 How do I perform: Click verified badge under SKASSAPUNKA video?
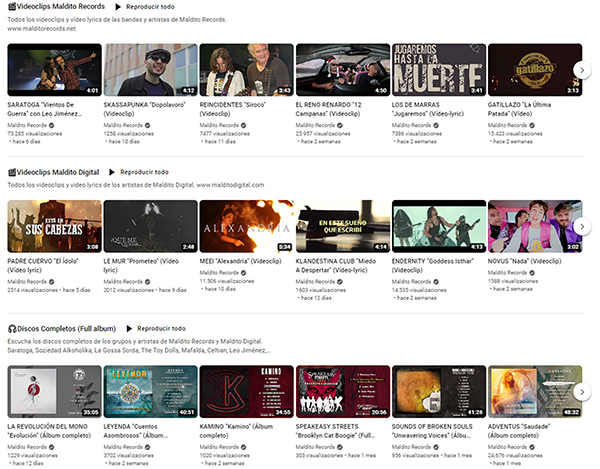point(147,125)
